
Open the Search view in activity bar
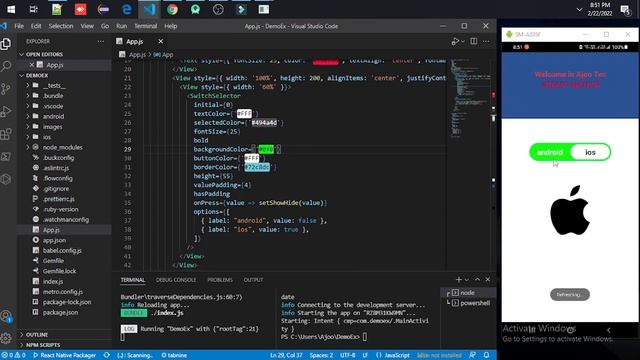pyautogui.click(x=6, y=66)
